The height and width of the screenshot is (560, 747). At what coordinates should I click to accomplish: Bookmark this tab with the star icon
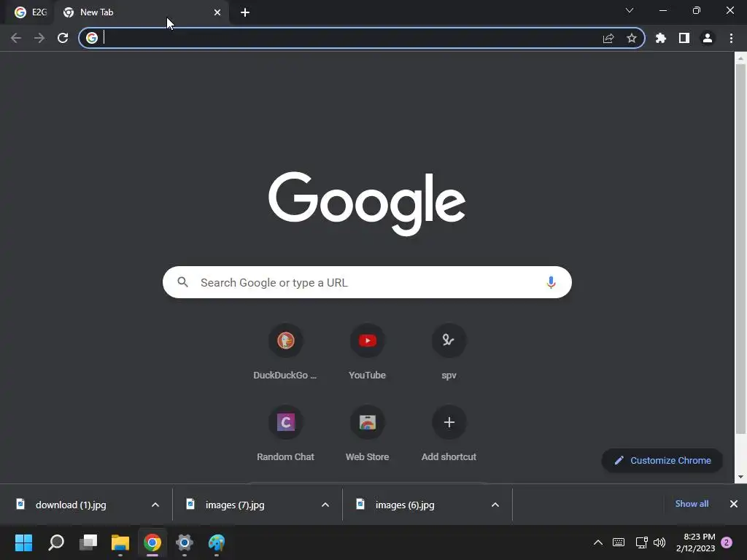point(632,38)
